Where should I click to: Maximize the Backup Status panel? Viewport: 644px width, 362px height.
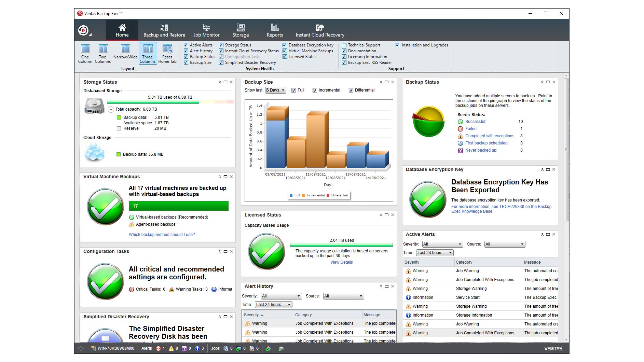[548, 82]
